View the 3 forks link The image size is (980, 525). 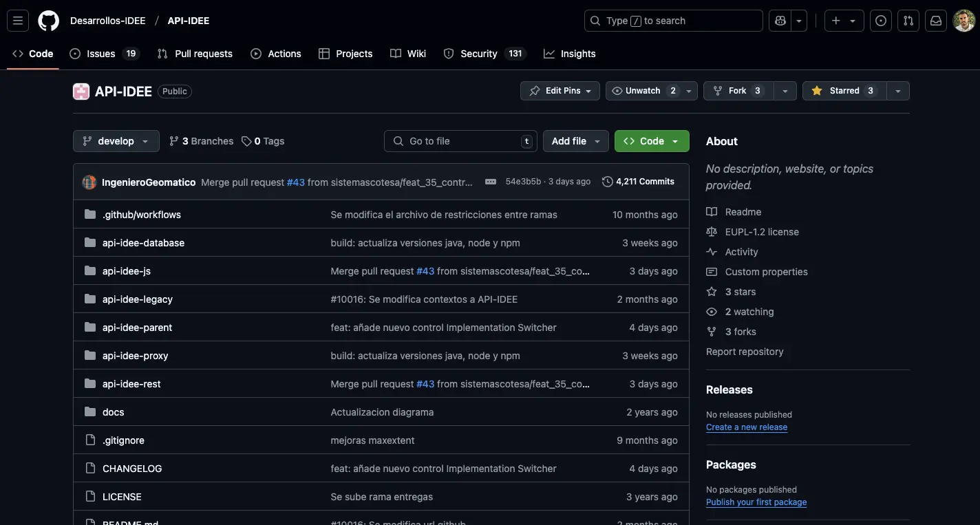pos(731,332)
